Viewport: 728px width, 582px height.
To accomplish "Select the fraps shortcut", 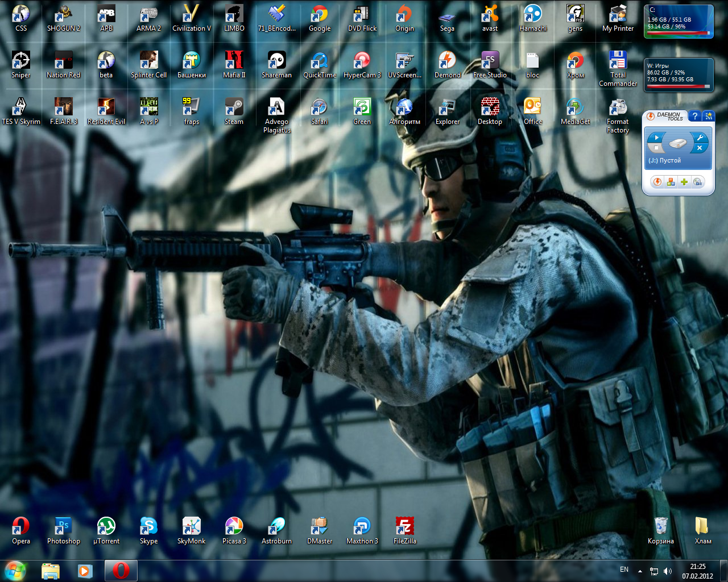I will tap(192, 111).
